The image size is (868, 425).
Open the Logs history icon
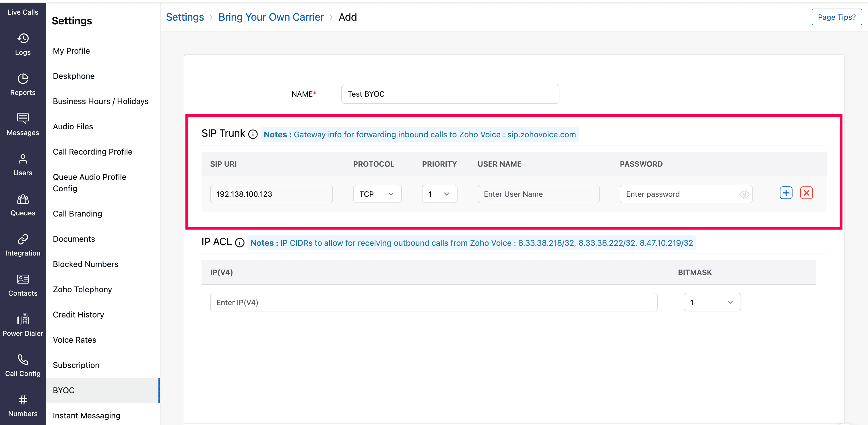click(23, 38)
